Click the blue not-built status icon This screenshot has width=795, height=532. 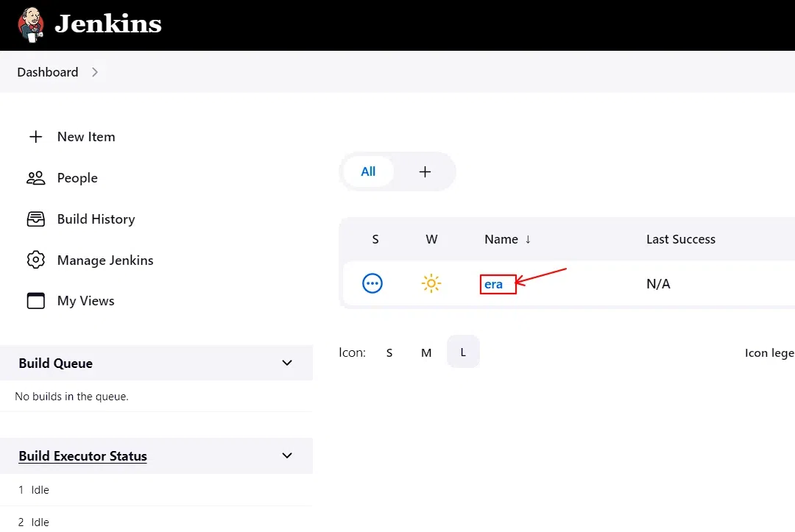coord(372,284)
